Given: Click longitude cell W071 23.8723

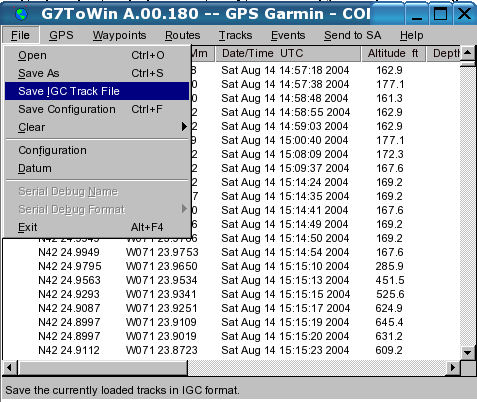Looking at the screenshot, I should 162,350.
